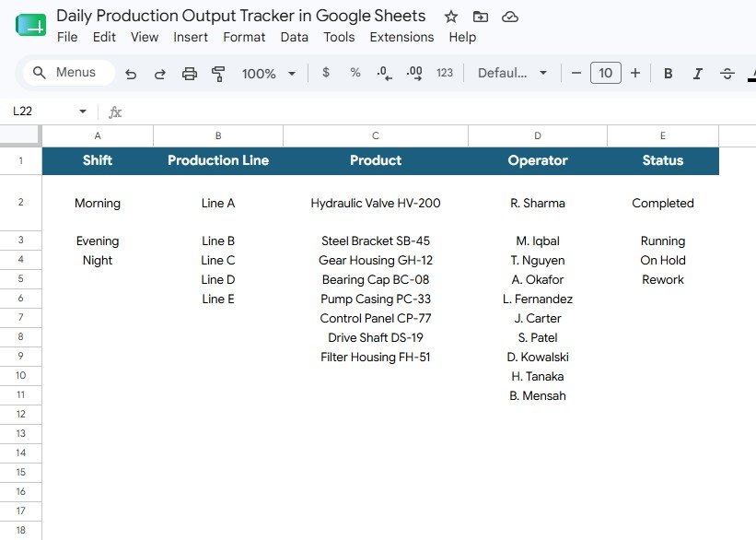
Task: Click the print icon
Action: [190, 74]
